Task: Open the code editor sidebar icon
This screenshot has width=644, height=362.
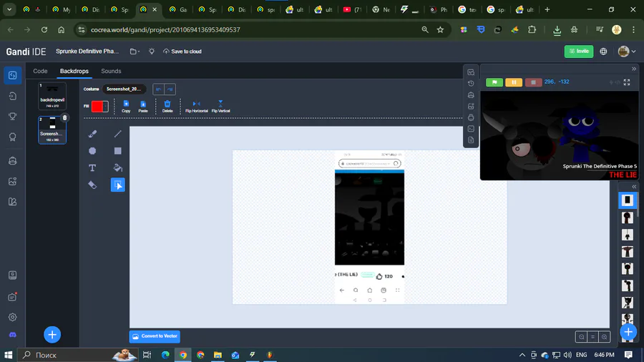Action: 13,76
